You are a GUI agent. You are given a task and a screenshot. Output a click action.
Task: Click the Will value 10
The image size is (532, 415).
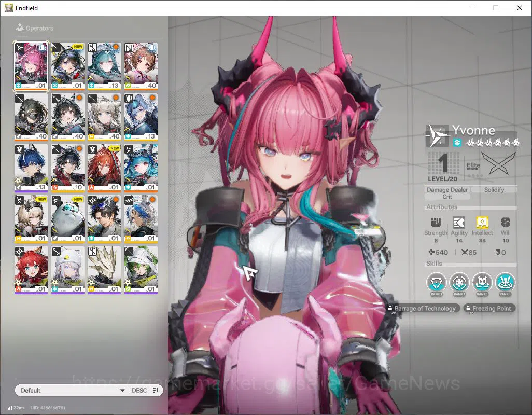pos(506,241)
